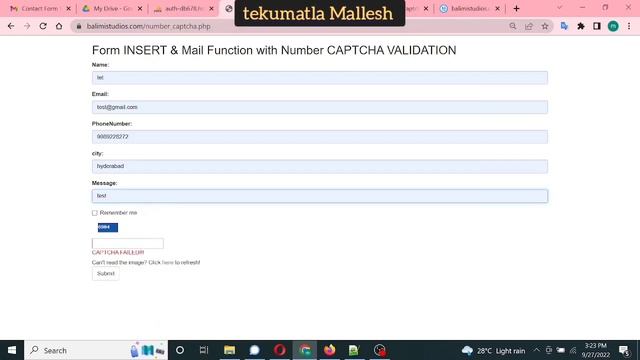Open the Extensions puzzle icon
Screen dimensions: 640x360
tap(581, 26)
